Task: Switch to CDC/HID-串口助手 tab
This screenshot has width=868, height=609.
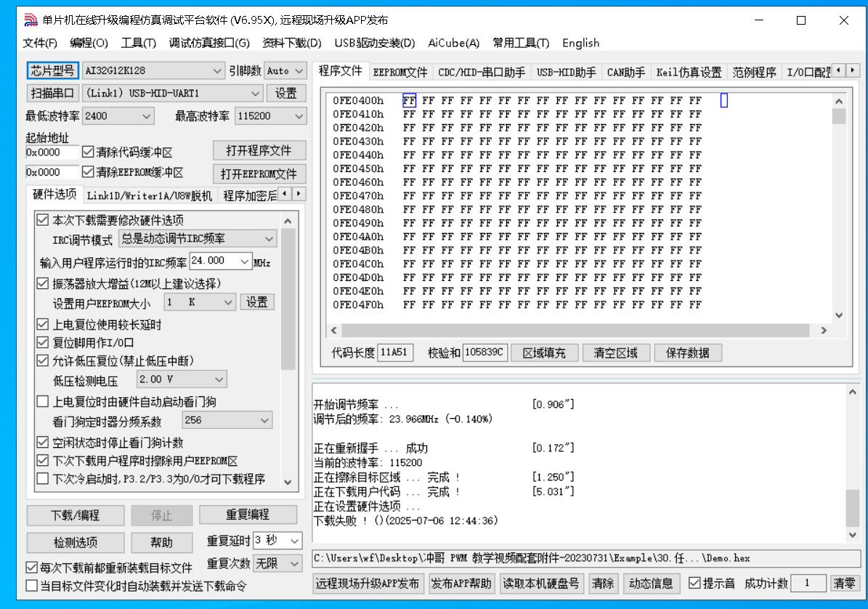Action: point(482,73)
